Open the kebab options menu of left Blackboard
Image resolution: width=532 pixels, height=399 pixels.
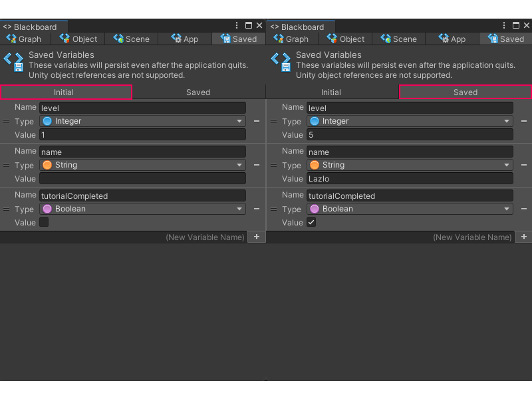pyautogui.click(x=237, y=26)
